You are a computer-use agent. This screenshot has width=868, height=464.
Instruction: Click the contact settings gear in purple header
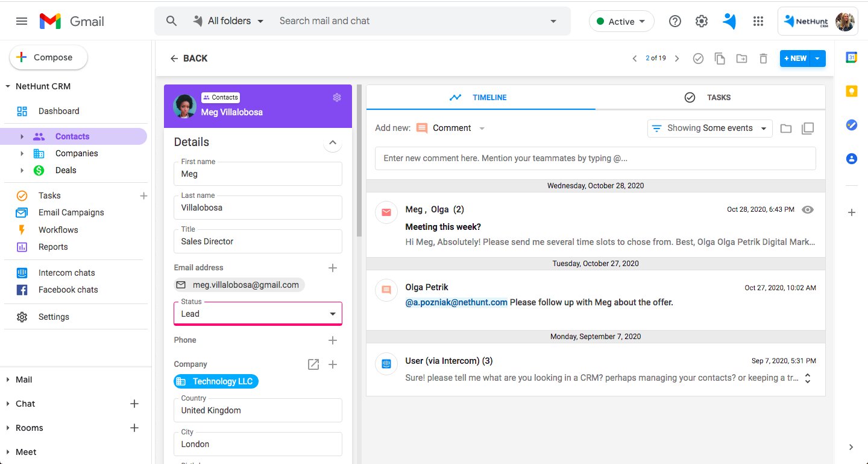[337, 98]
